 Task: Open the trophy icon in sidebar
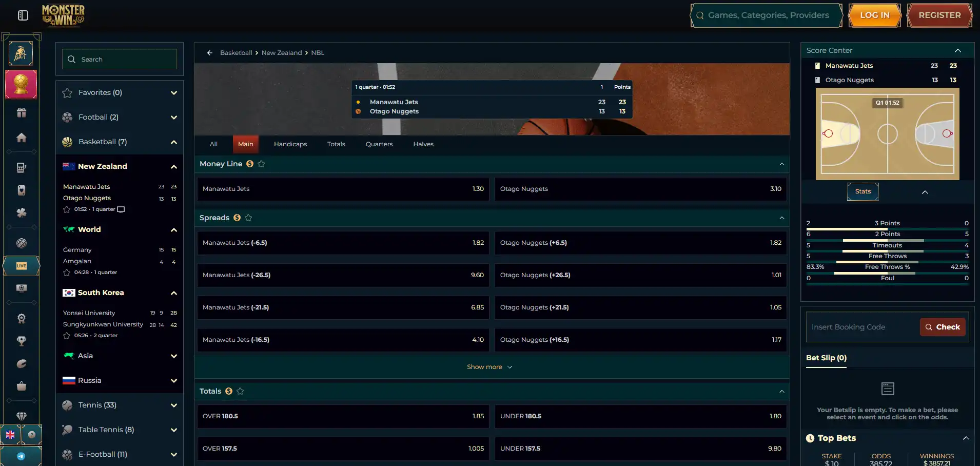[x=21, y=341]
